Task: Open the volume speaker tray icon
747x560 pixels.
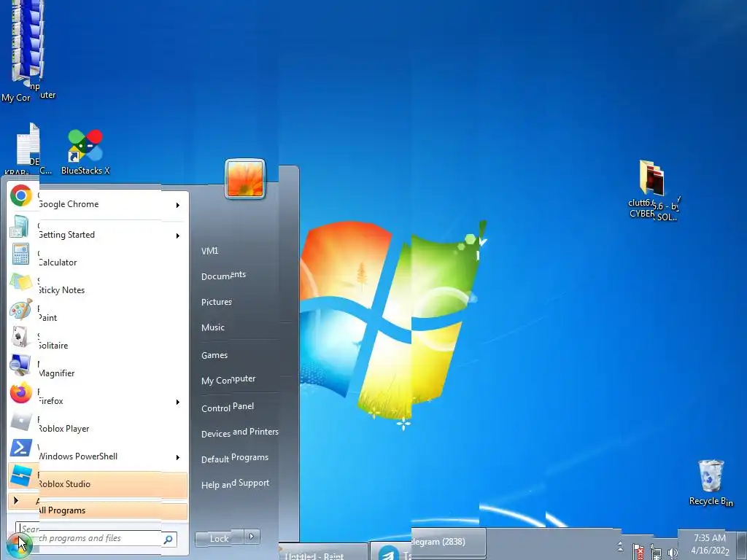Action: click(672, 553)
